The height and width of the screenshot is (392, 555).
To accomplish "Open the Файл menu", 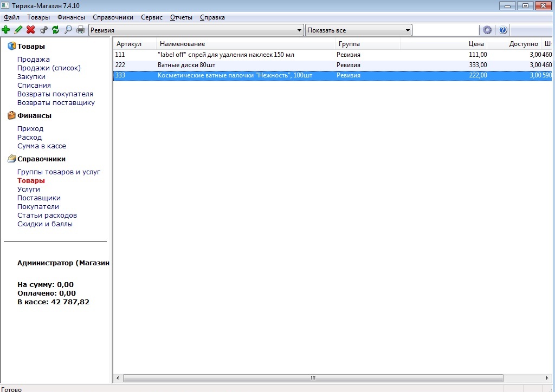I will tap(12, 17).
